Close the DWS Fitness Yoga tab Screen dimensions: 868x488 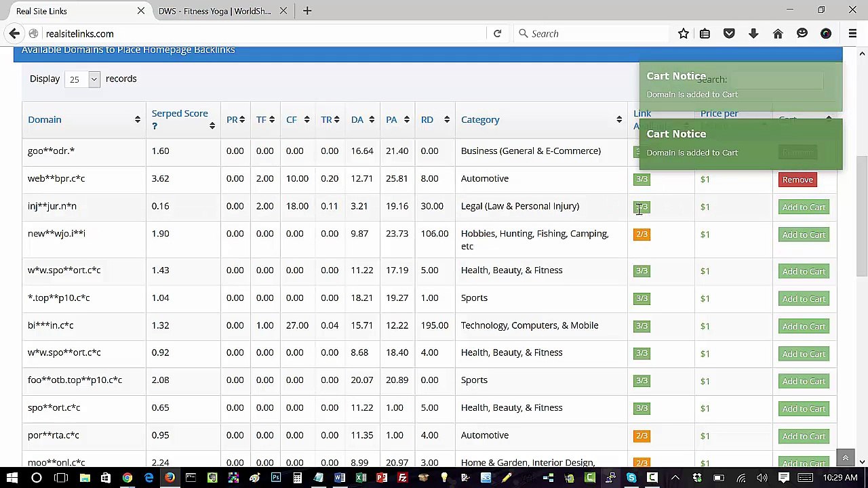tap(283, 11)
